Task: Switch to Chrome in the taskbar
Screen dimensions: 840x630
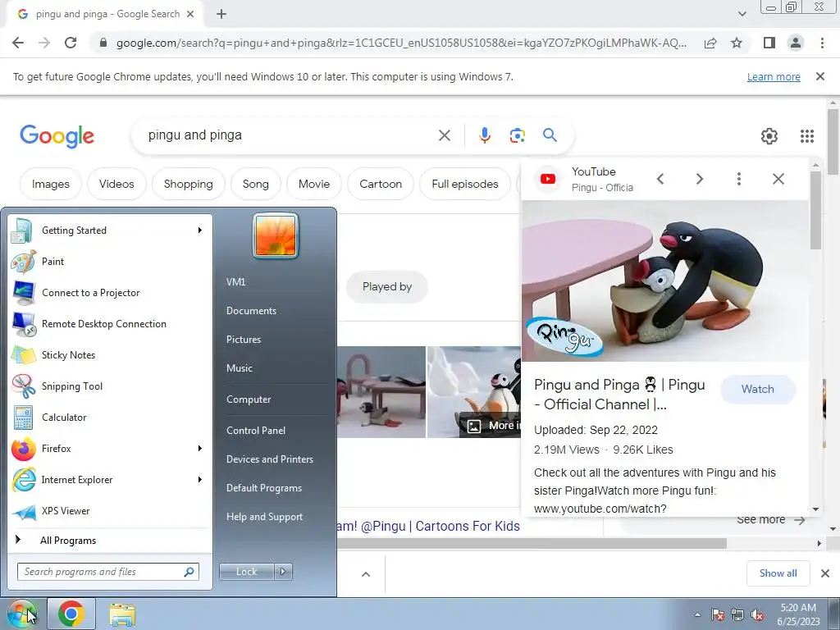Action: click(71, 614)
